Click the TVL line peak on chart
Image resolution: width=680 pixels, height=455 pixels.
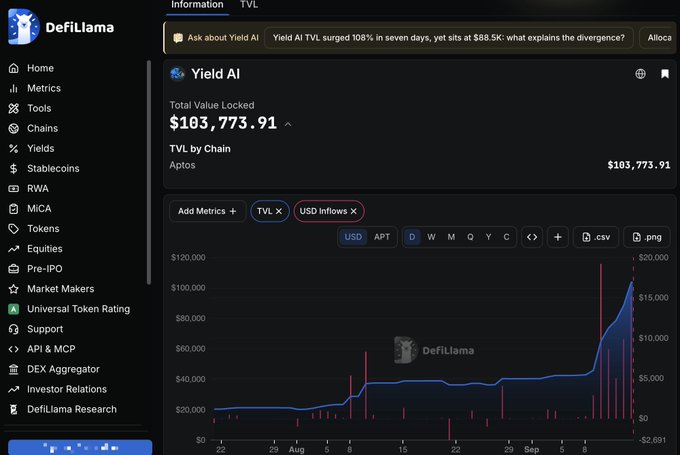pyautogui.click(x=631, y=283)
